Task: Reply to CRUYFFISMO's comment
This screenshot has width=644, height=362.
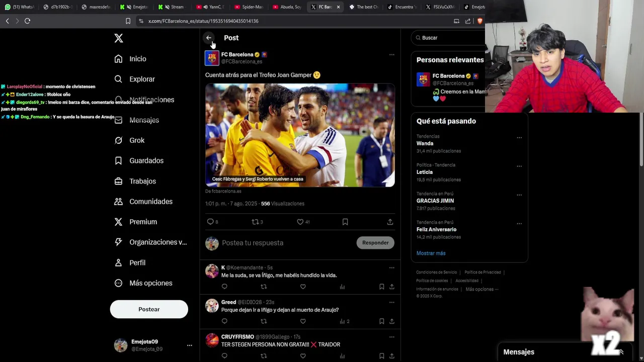Action: click(224, 356)
